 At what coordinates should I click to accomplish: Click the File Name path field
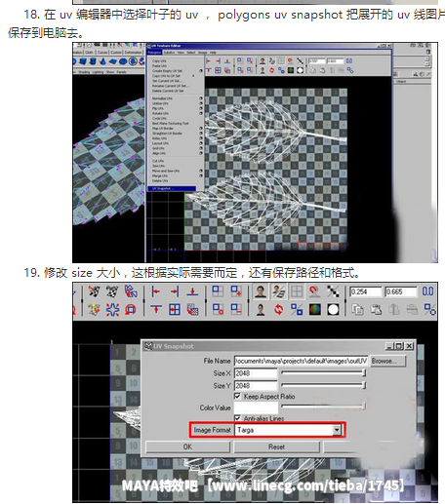(301, 361)
